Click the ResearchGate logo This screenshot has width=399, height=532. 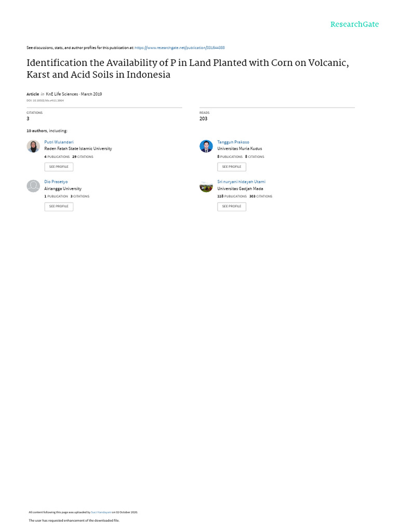tap(355, 24)
